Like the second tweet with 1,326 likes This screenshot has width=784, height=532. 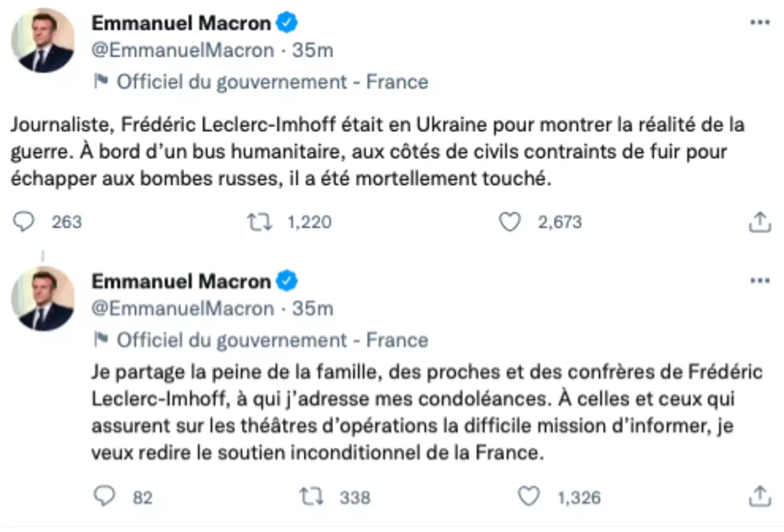(x=529, y=496)
